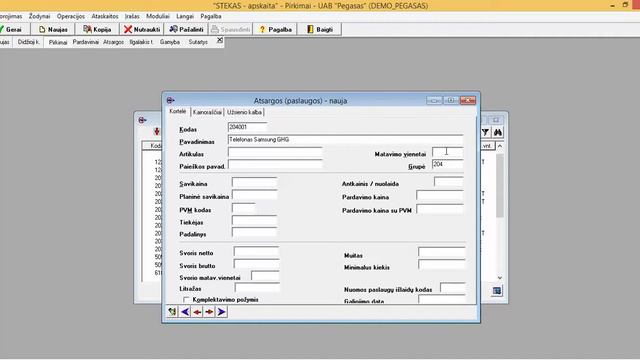Click the filter funnel icon in the list window

point(485,132)
